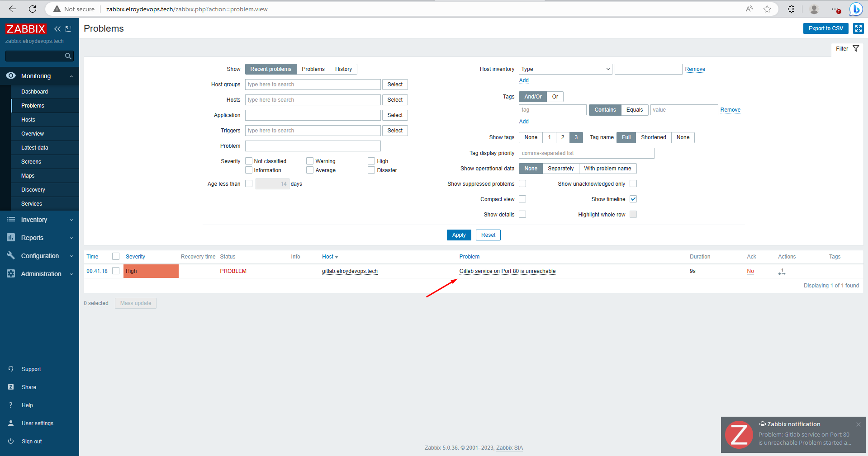Switch Show to History tab

click(343, 69)
